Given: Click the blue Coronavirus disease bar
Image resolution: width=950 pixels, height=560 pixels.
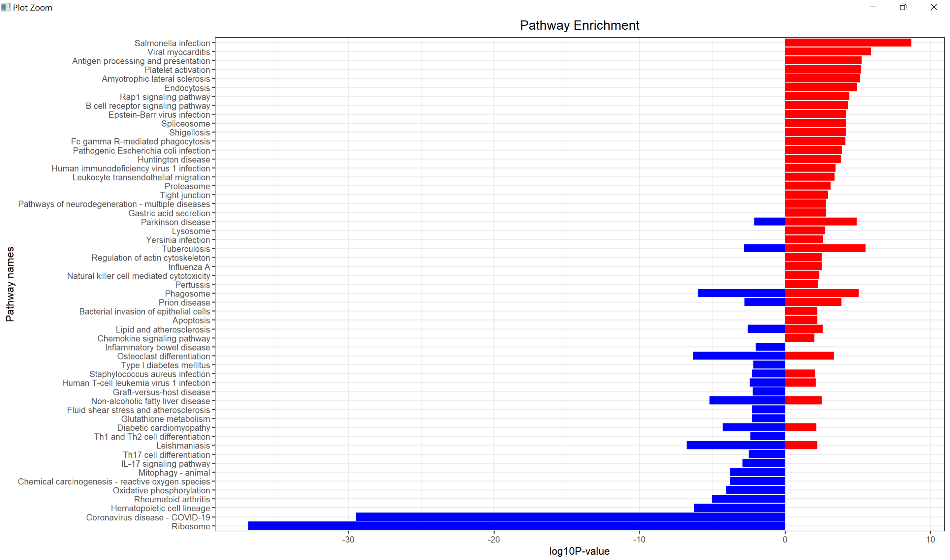Looking at the screenshot, I should coord(570,516).
